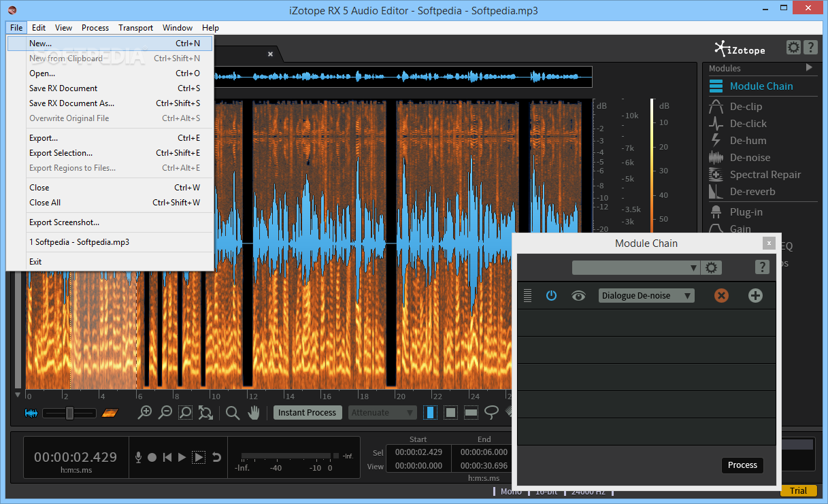Click the View end time 00:00:30.696
This screenshot has width=828, height=504.
click(x=484, y=467)
